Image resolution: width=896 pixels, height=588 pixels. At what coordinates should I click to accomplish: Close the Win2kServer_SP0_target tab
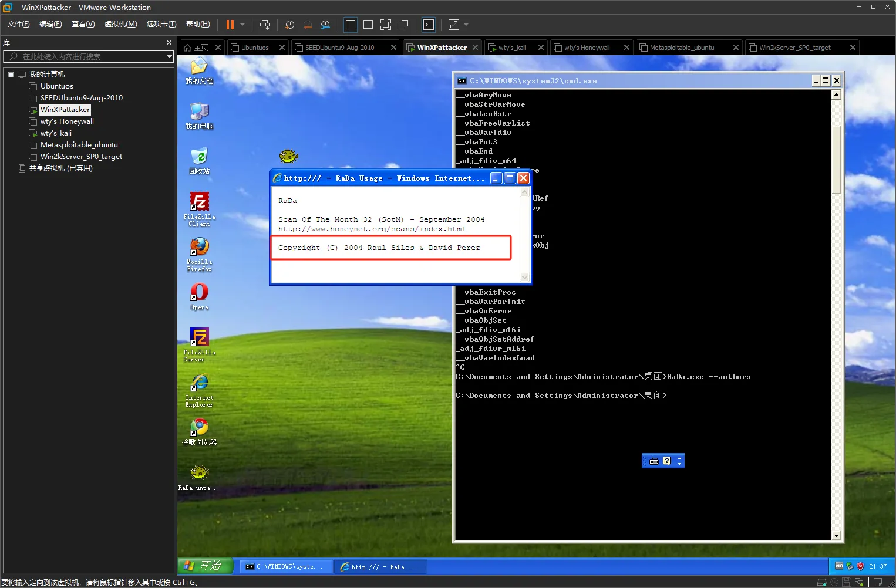853,48
